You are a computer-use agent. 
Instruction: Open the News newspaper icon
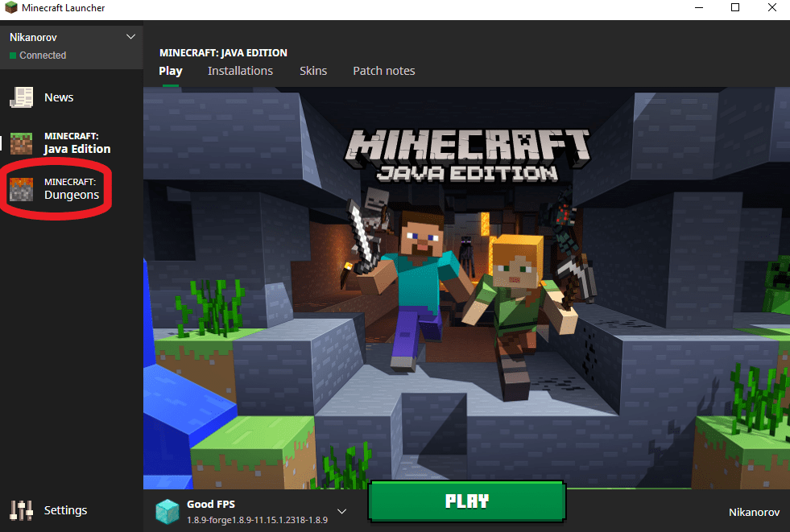click(x=21, y=97)
